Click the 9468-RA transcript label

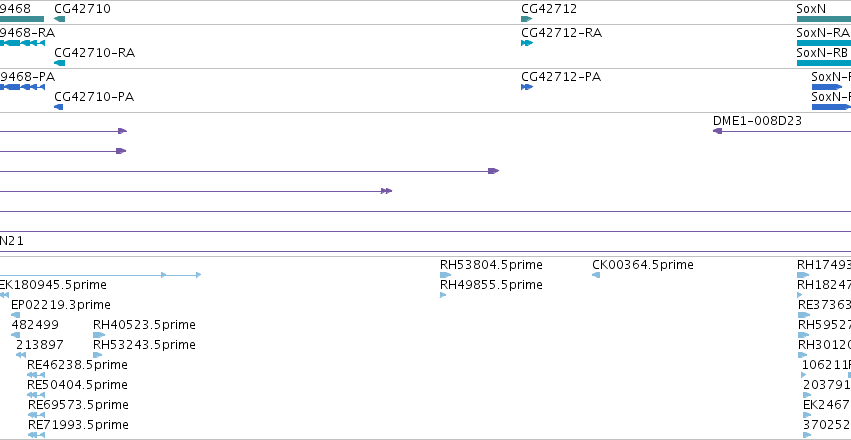[27, 33]
